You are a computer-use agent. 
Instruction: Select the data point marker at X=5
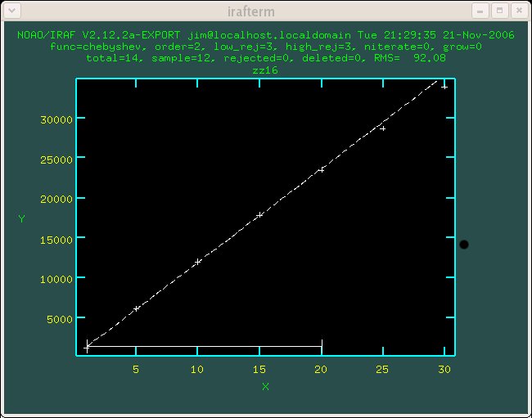[x=137, y=308]
